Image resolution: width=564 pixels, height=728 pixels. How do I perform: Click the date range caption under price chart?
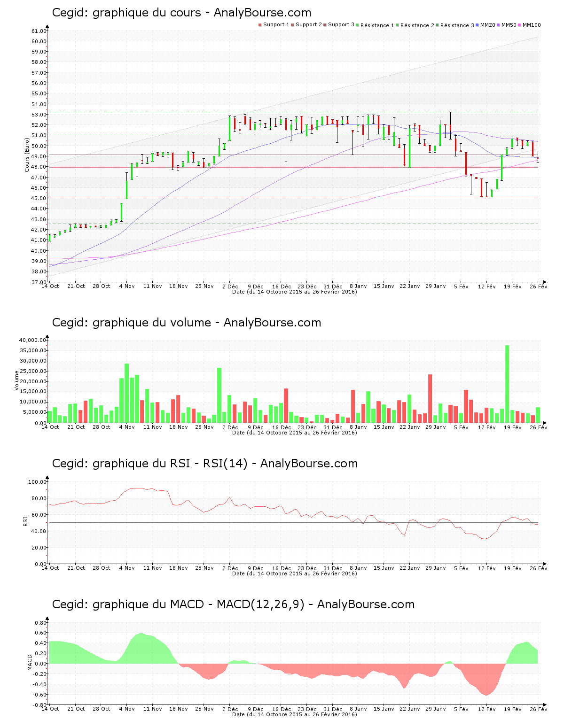295,292
